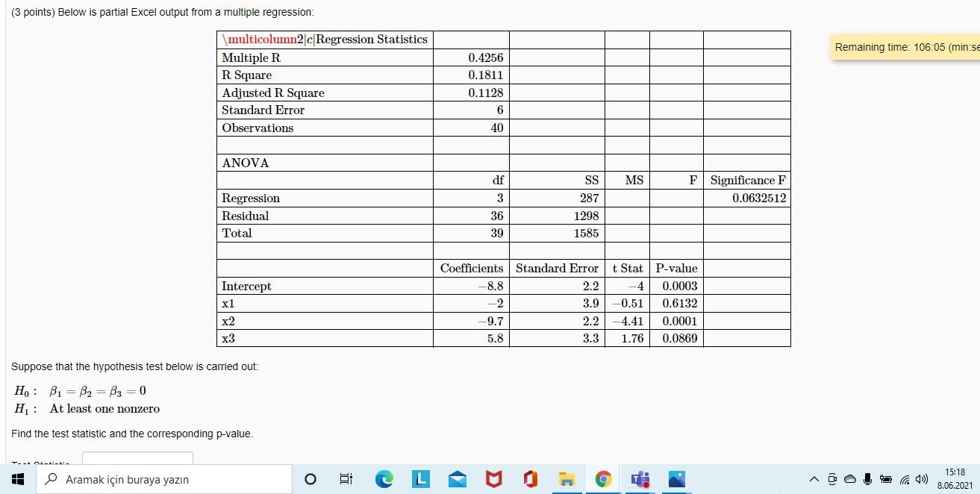Expand the hidden icons chevron in the tray
The width and height of the screenshot is (980, 494).
coord(816,480)
